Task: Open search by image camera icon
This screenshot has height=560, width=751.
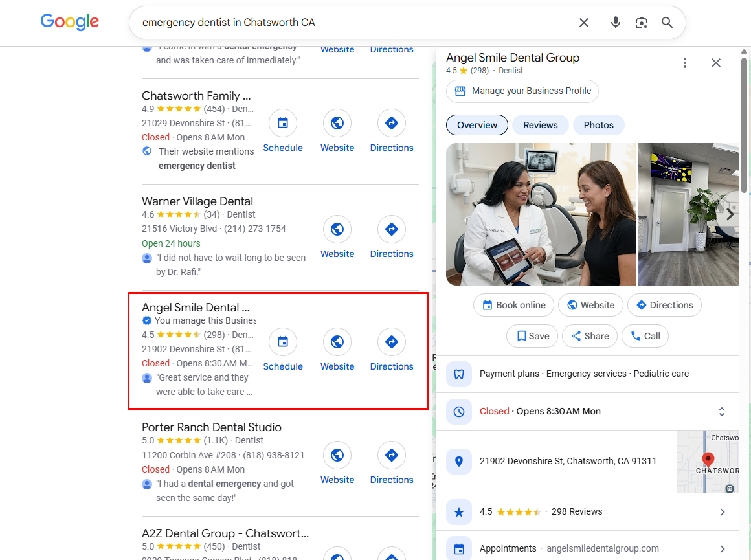Action: 642,23
